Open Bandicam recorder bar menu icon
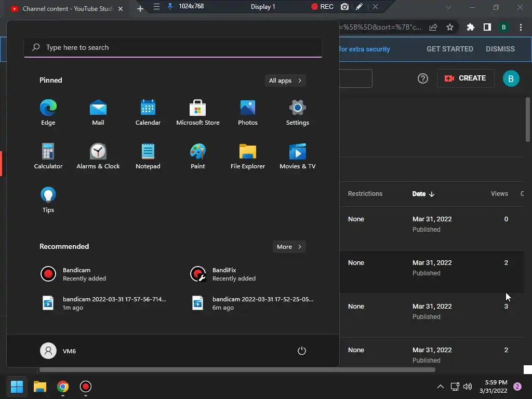The width and height of the screenshot is (532, 399). pyautogui.click(x=156, y=6)
